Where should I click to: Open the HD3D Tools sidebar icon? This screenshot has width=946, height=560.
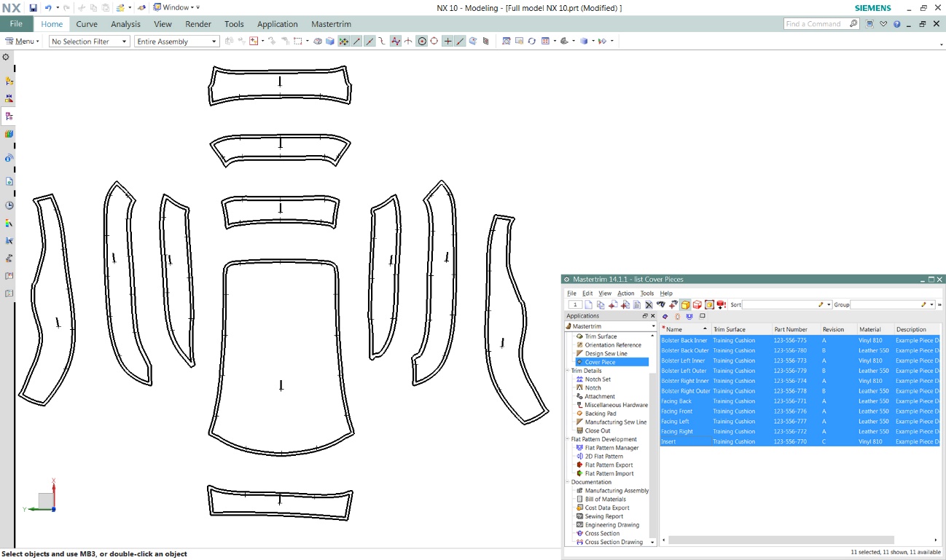click(x=9, y=158)
